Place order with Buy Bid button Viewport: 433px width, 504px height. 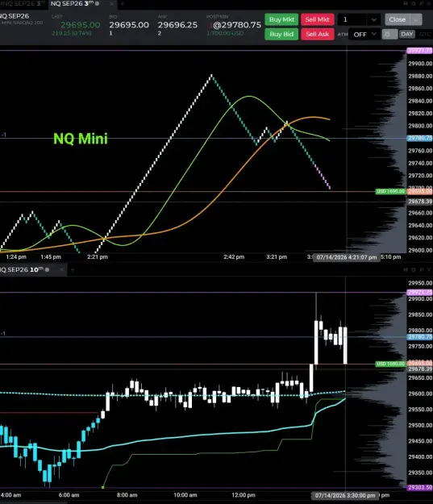281,34
